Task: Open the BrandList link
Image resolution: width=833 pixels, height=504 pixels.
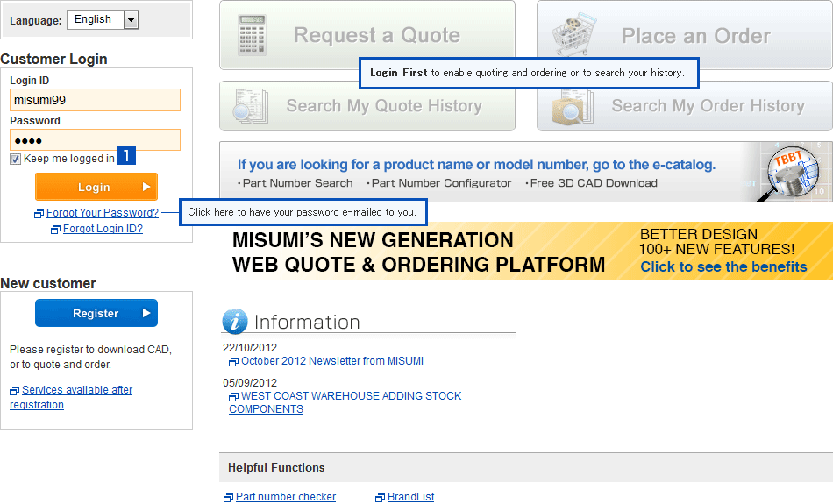Action: pyautogui.click(x=410, y=497)
